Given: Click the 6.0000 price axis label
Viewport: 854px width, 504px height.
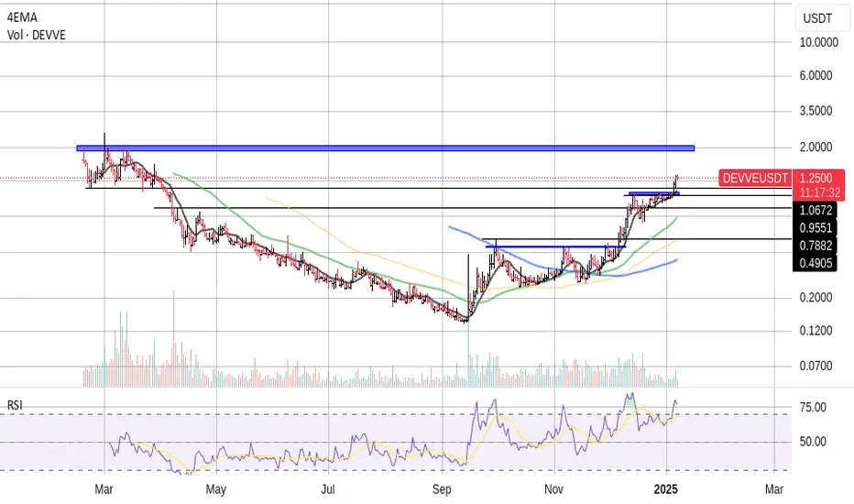Looking at the screenshot, I should tap(816, 76).
